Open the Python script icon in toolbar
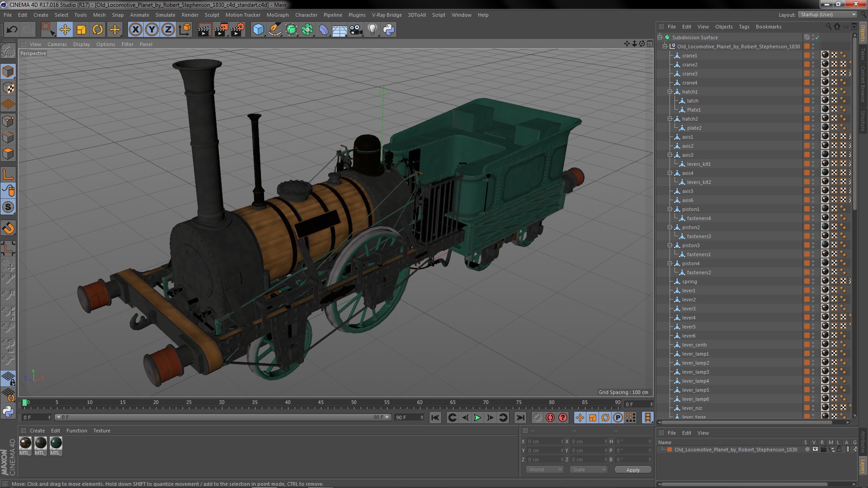868x488 pixels. (389, 30)
